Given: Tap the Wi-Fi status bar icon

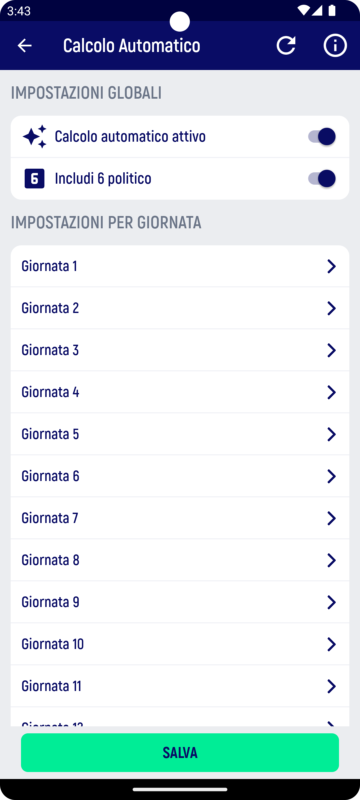Looking at the screenshot, I should tap(304, 10).
